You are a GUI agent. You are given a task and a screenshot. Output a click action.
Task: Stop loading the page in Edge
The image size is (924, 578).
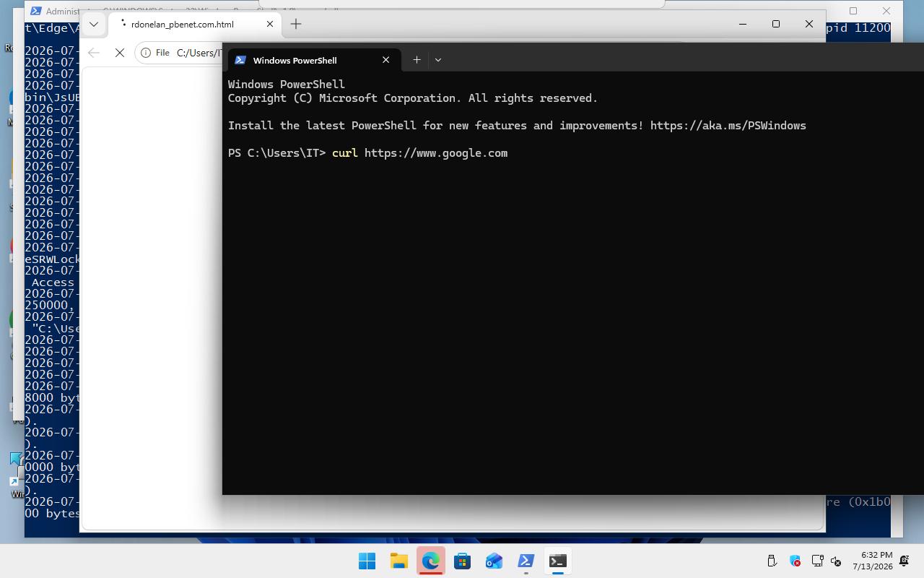tap(120, 53)
